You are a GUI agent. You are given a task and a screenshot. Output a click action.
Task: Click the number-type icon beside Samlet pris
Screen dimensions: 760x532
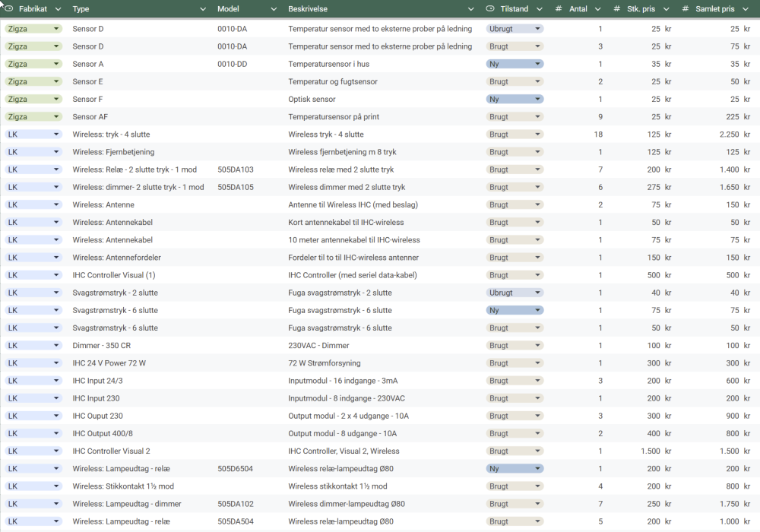click(x=686, y=9)
